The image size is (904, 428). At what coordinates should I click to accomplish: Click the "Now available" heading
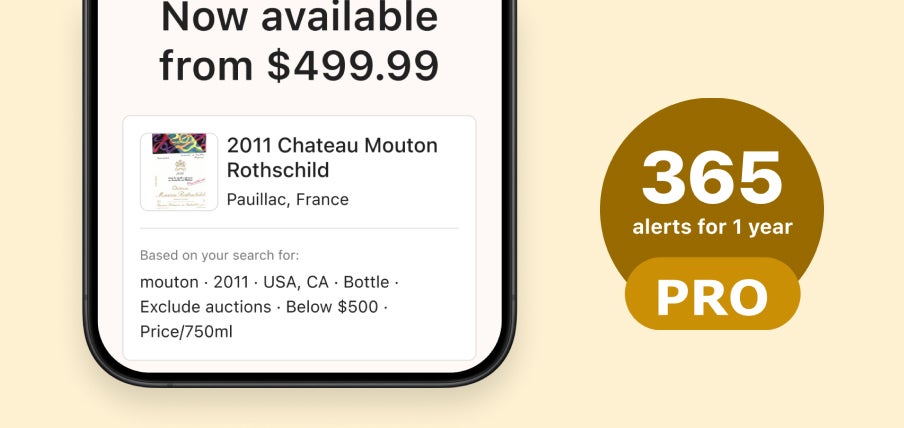(299, 17)
